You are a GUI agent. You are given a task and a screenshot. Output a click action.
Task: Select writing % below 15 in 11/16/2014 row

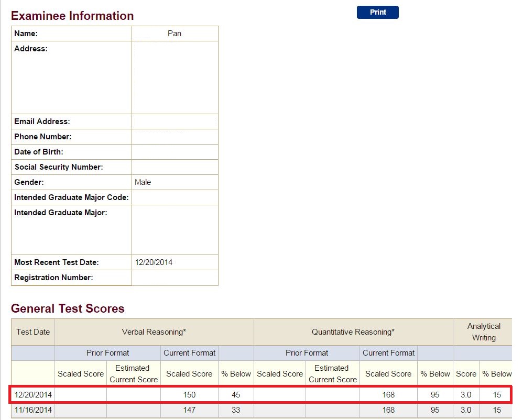pyautogui.click(x=497, y=410)
